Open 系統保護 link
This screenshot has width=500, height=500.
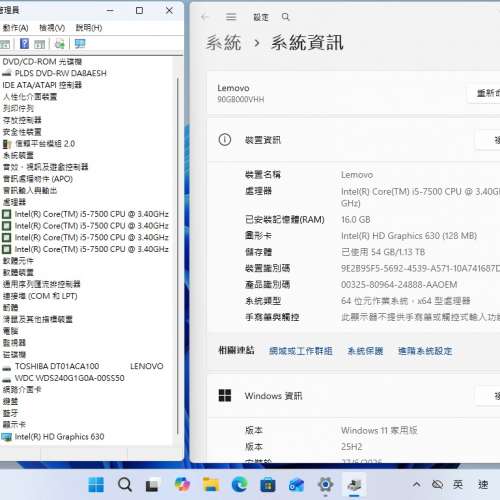coord(365,351)
